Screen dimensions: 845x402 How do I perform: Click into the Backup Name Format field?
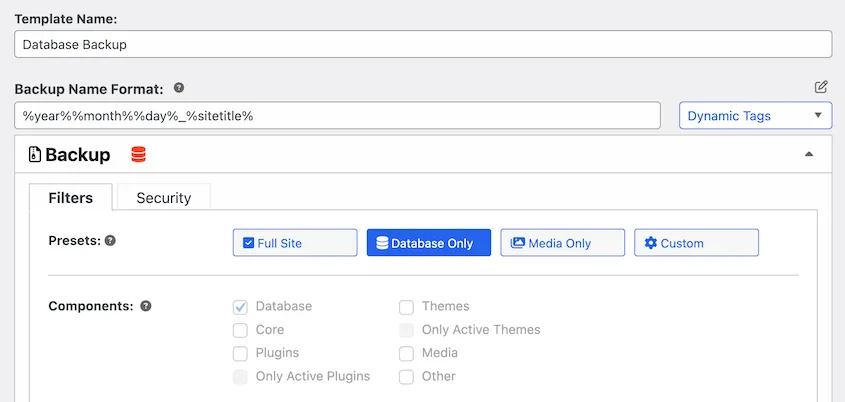click(337, 115)
